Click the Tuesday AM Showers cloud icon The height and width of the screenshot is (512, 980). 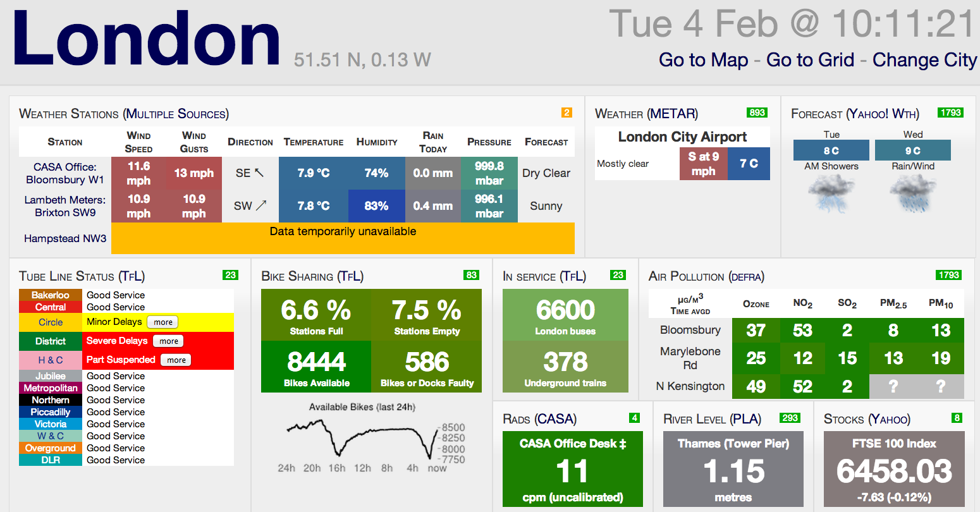pyautogui.click(x=831, y=193)
